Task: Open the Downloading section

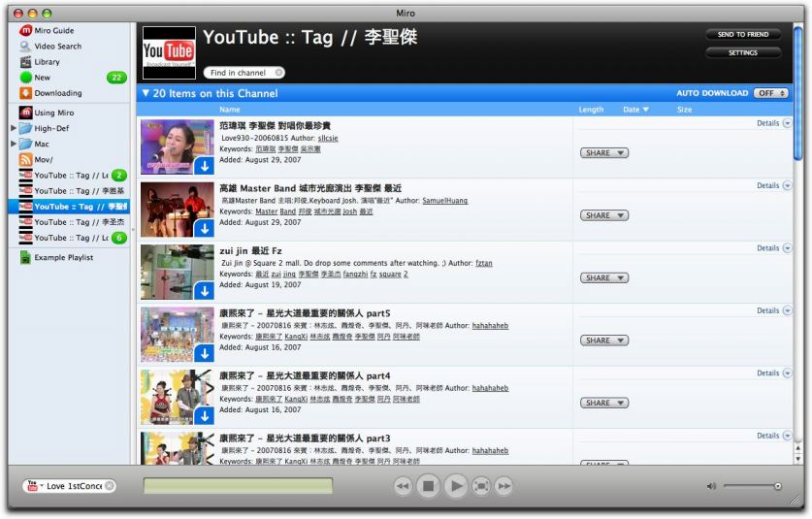Action: click(x=57, y=93)
